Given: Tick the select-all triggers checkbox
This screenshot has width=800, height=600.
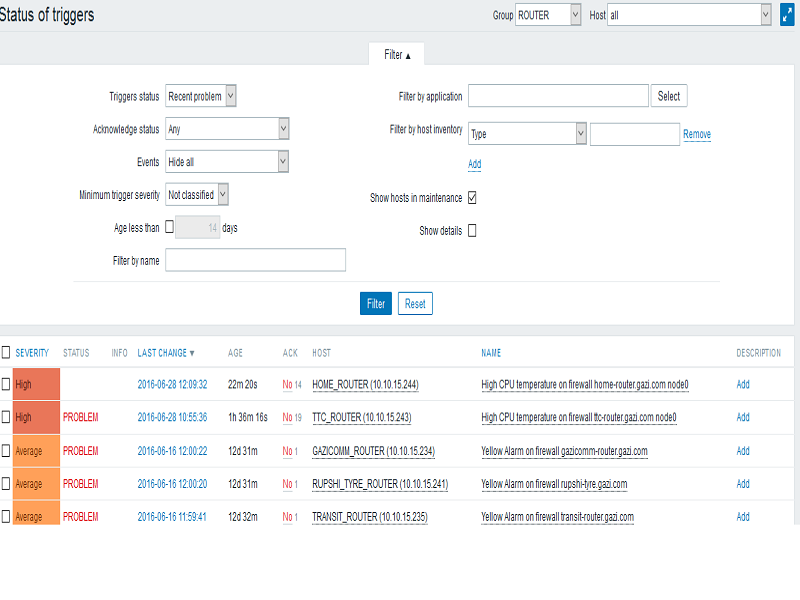Looking at the screenshot, I should pyautogui.click(x=6, y=352).
